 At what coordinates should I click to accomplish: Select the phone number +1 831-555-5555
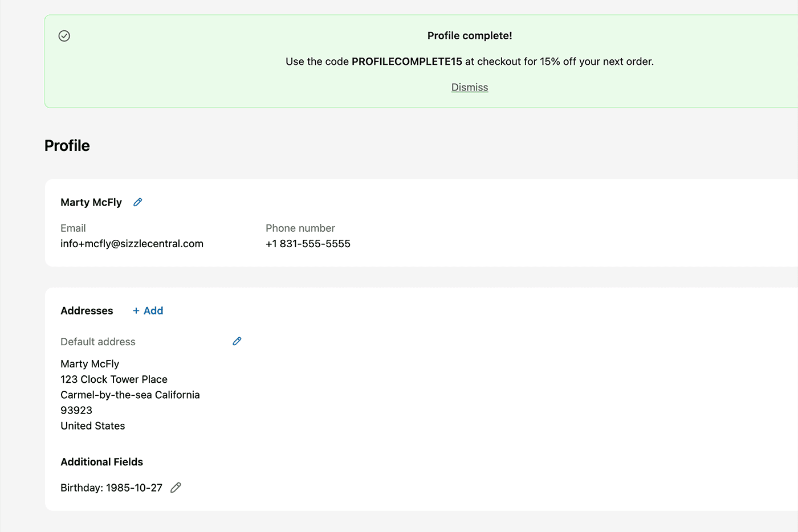(x=308, y=244)
